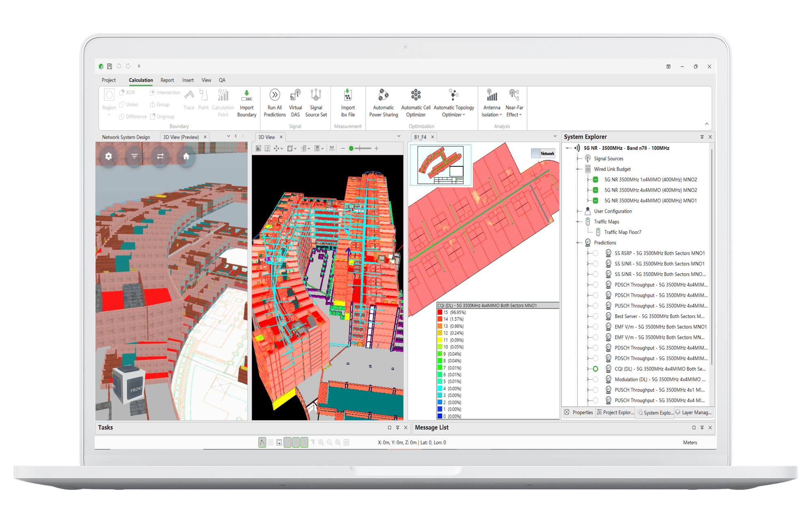This screenshot has height=524, width=812.
Task: Open settings gear in 3D View Preview
Action: click(108, 156)
